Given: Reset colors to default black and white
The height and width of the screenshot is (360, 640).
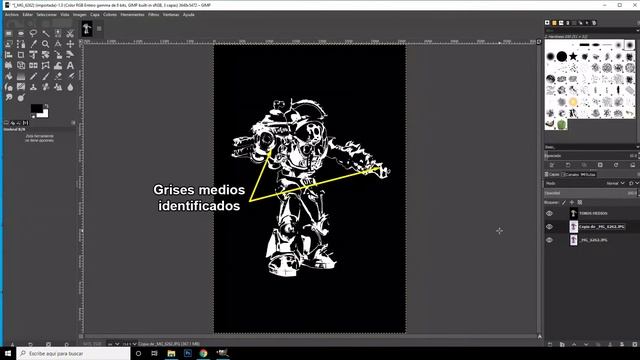Looking at the screenshot, I should (x=33, y=116).
